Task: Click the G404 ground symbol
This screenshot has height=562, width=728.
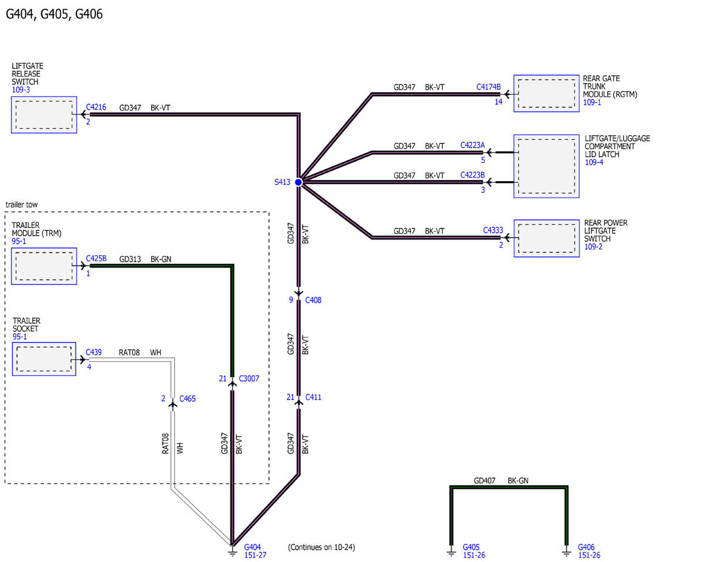Action: 232,550
